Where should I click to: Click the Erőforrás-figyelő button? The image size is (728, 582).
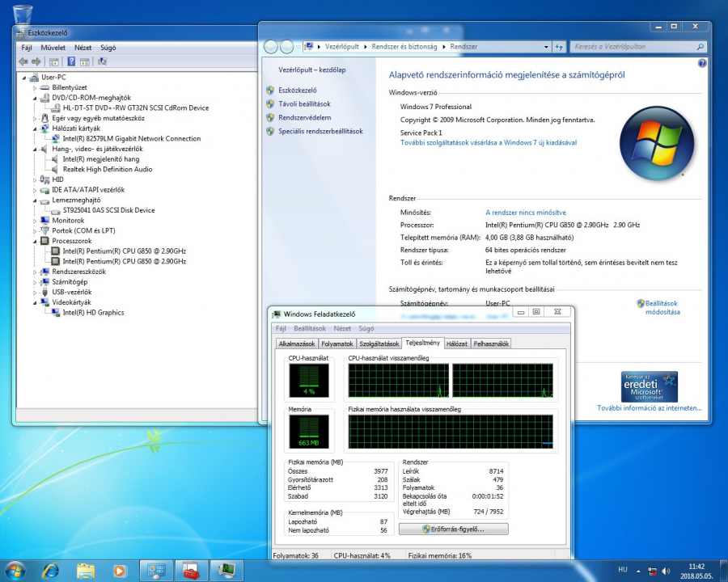[x=454, y=529]
